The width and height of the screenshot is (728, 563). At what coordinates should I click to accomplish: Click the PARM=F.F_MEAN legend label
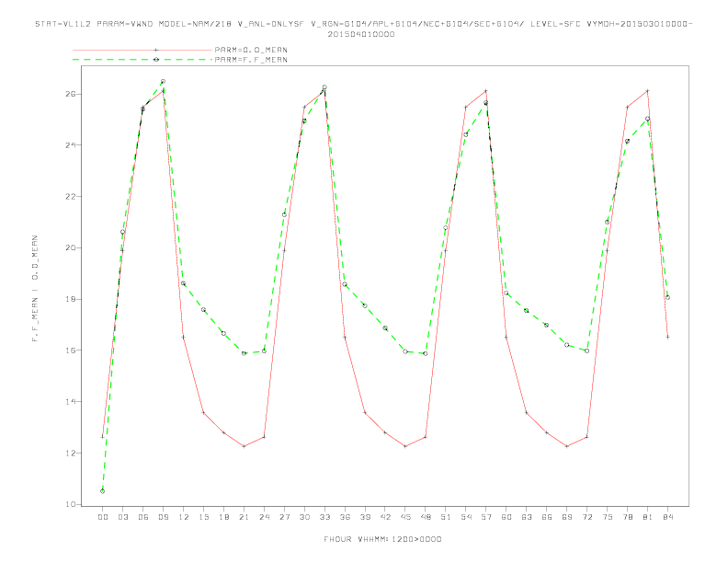(x=251, y=60)
